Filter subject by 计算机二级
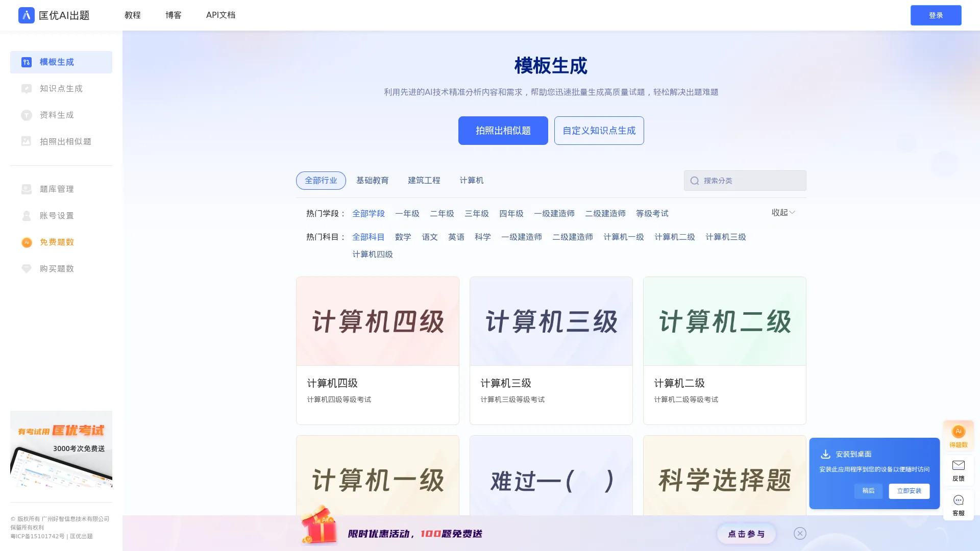The height and width of the screenshot is (551, 980). [x=675, y=237]
